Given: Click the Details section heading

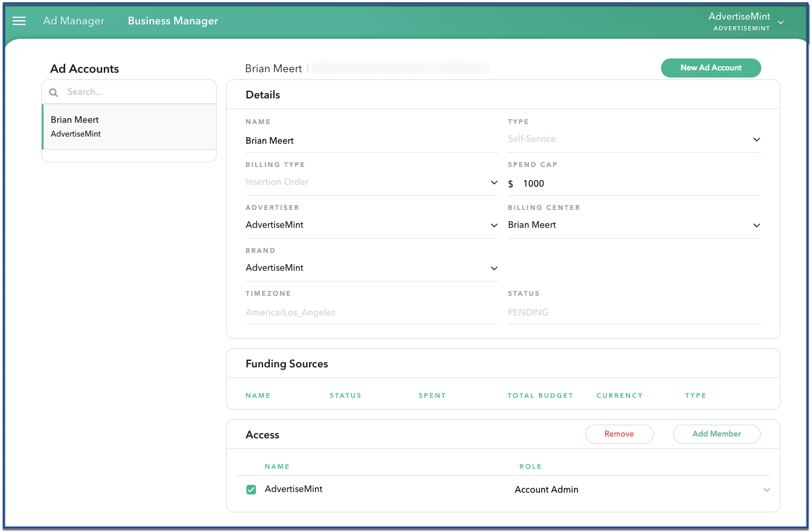Looking at the screenshot, I should pyautogui.click(x=263, y=95).
